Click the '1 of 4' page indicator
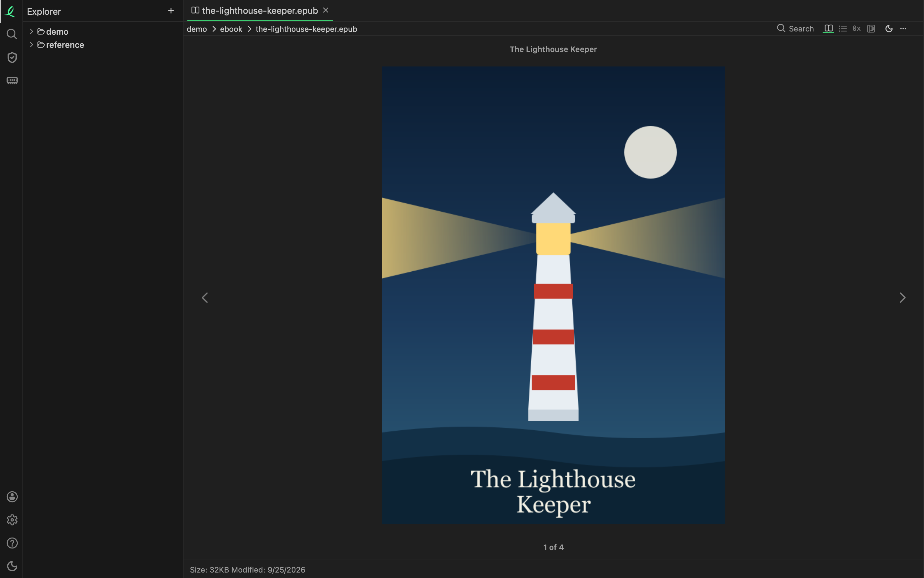The width and height of the screenshot is (924, 578). pyautogui.click(x=553, y=547)
